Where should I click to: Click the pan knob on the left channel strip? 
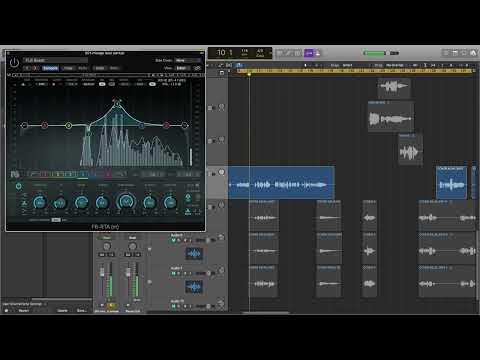click(106, 246)
